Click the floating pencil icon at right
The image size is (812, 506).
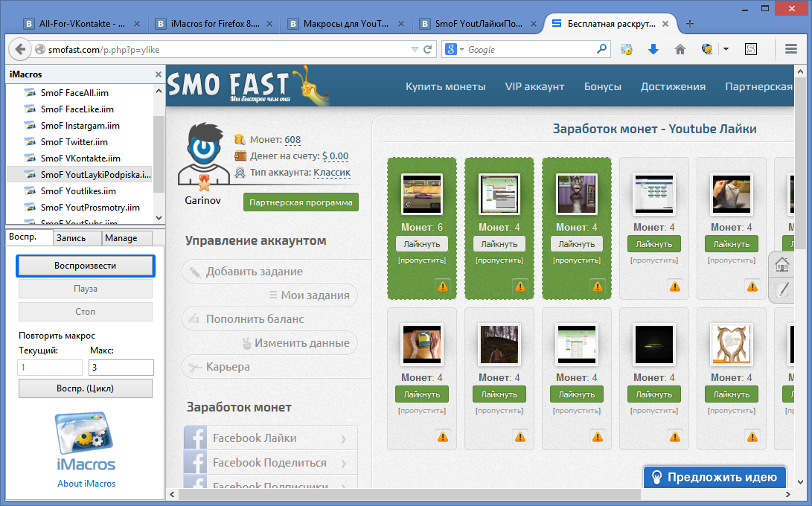pyautogui.click(x=783, y=289)
